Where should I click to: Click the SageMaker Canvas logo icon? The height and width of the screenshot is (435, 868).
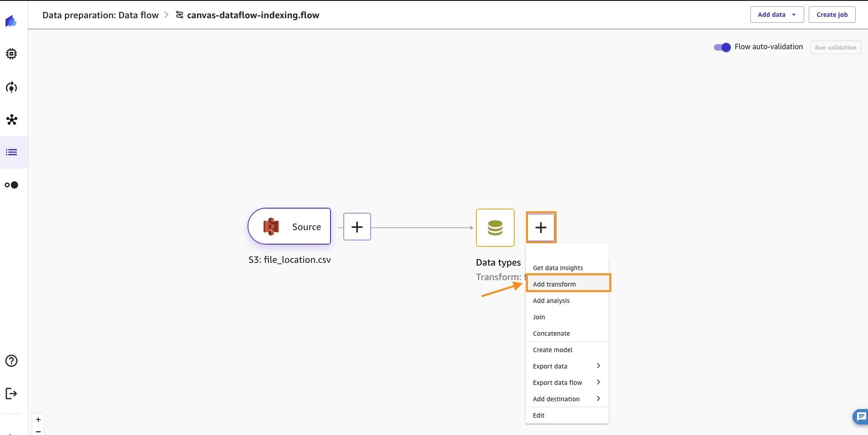[x=11, y=21]
